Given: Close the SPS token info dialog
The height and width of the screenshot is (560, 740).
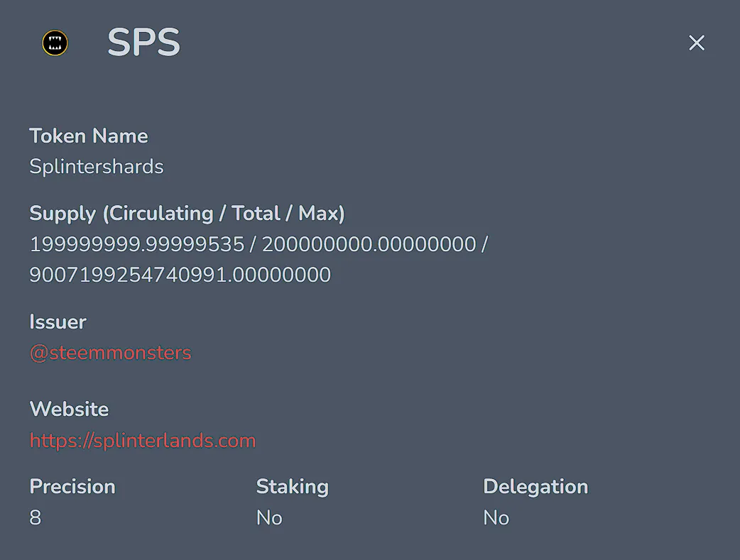Looking at the screenshot, I should pyautogui.click(x=697, y=43).
